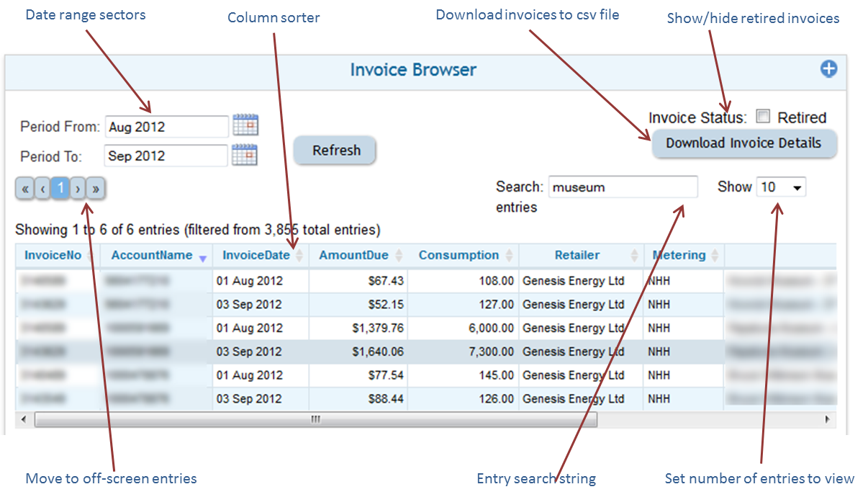Go to next page of entries
Viewport: 868px width, 497px height.
[78, 189]
